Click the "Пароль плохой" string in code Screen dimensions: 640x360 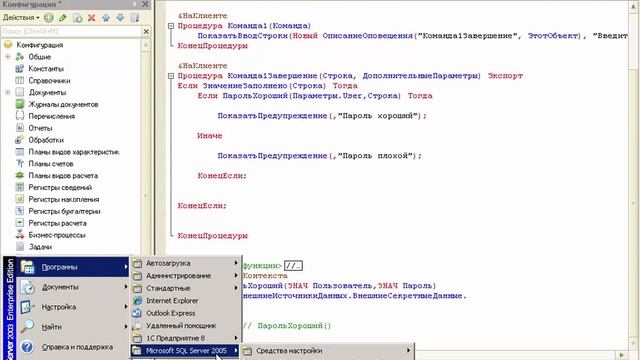tap(376, 156)
